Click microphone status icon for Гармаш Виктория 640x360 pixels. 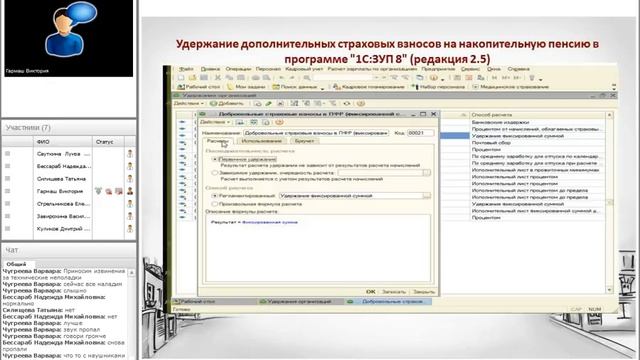click(98, 191)
